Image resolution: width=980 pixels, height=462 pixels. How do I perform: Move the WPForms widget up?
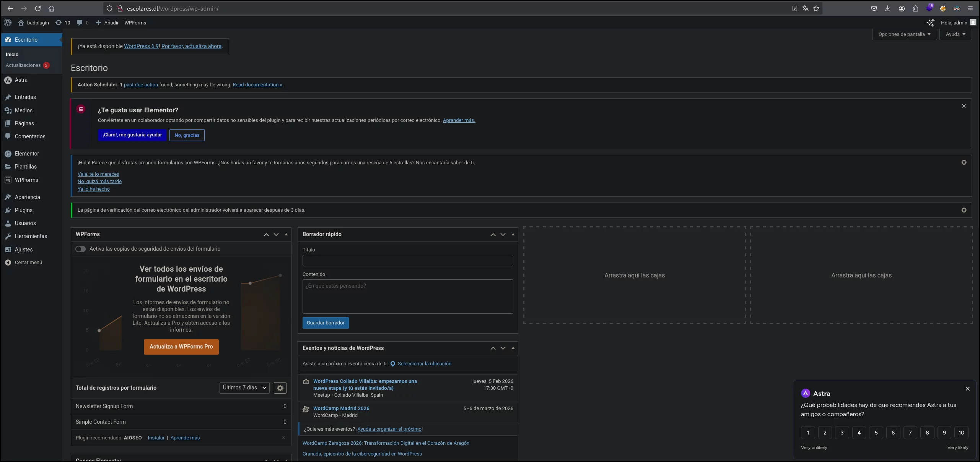pos(266,235)
